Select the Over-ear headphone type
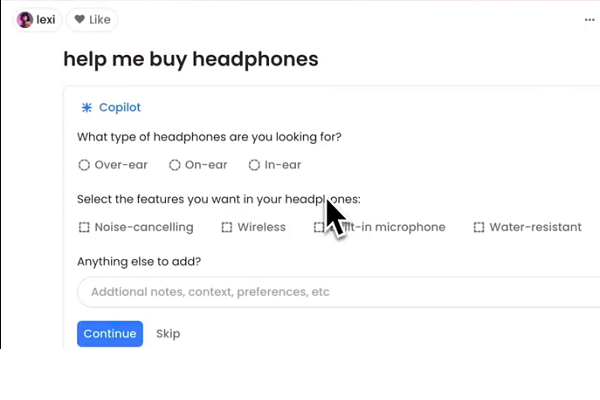 [84, 165]
